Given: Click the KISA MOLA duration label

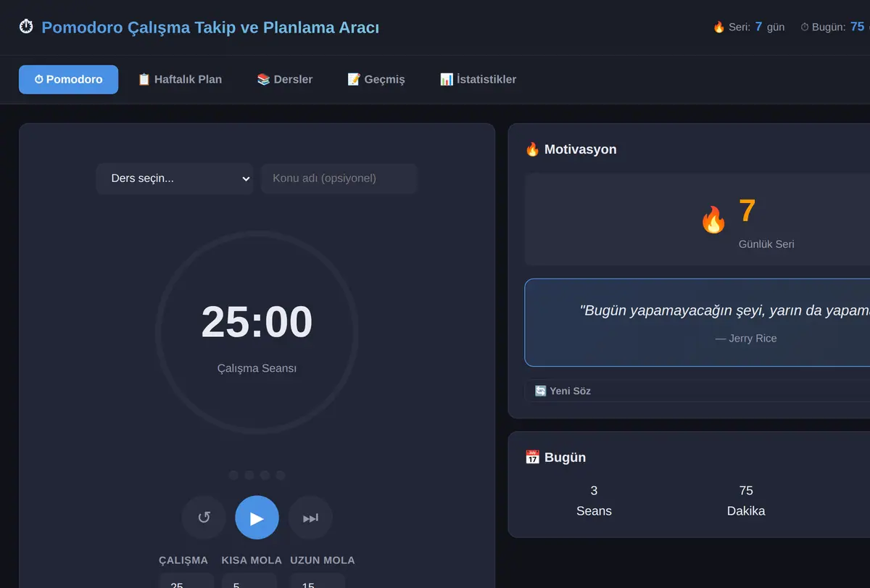Looking at the screenshot, I should 252,560.
